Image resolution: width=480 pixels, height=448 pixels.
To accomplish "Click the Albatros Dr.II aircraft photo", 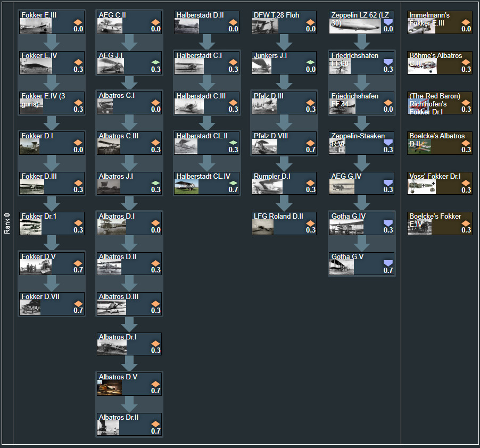I will coord(112,427).
